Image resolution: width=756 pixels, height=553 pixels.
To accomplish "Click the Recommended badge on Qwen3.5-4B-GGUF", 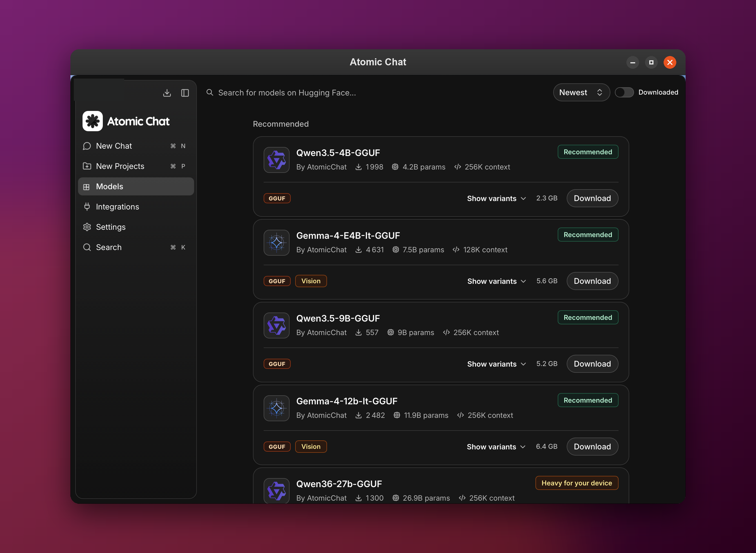I will [588, 152].
